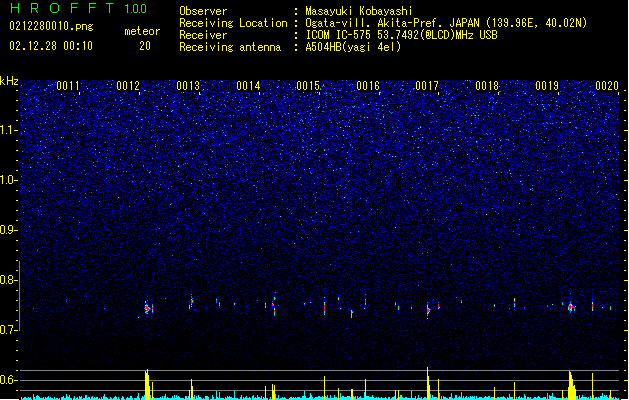
Task: Click the 0015 time marker
Action: 308,85
